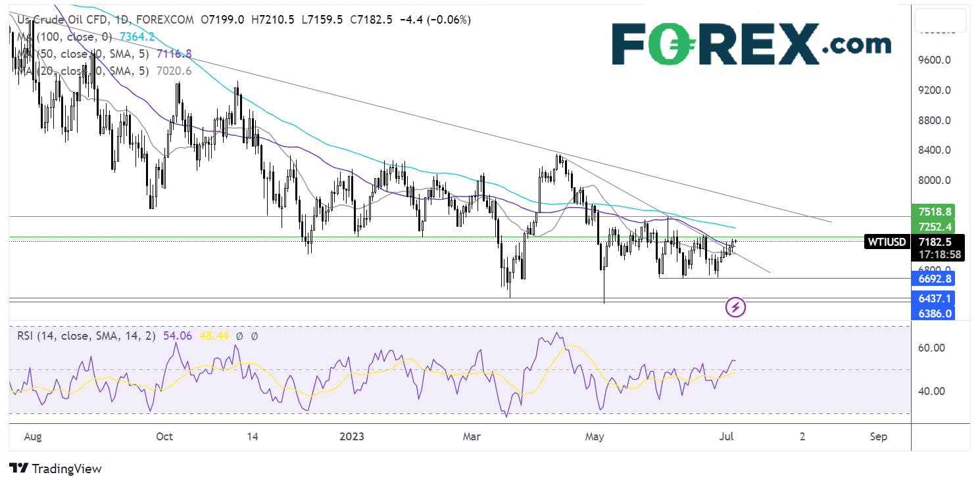Viewport: 980px width, 485px height.
Task: Click the 9600.0 price axis label
Action: pyautogui.click(x=935, y=60)
